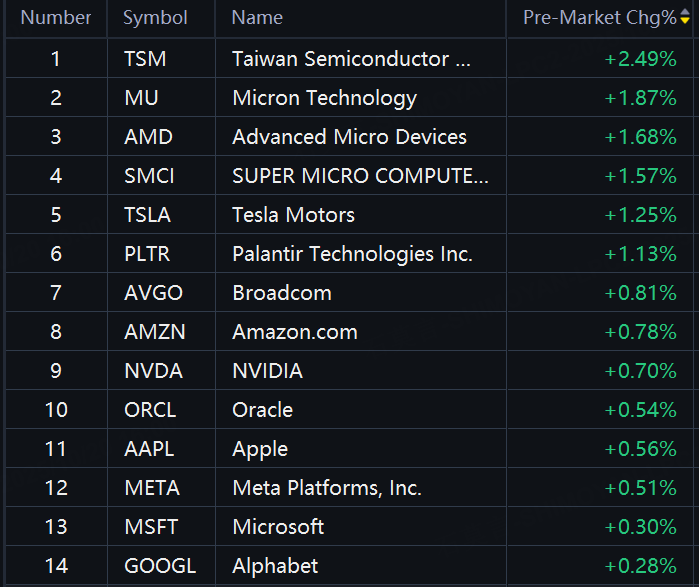The image size is (699, 587).
Task: Sort by Pre-Market Chg% arrow icon
Action: point(685,16)
